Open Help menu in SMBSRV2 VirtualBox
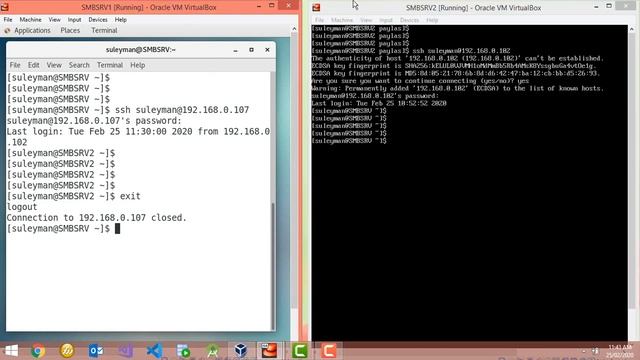 pos(432,20)
